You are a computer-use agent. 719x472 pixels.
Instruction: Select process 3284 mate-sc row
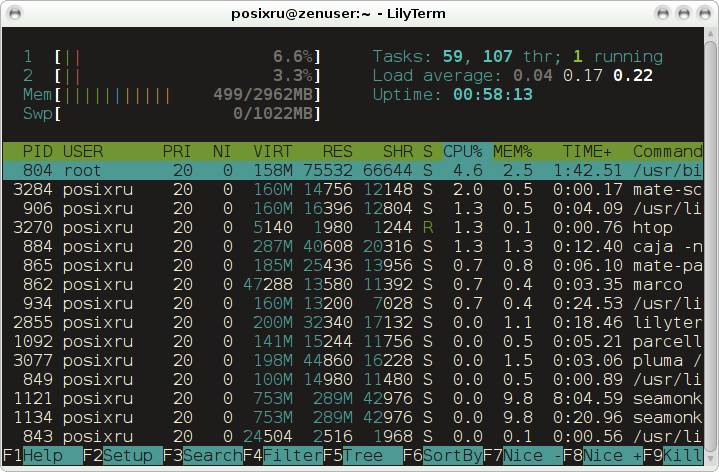(353, 189)
